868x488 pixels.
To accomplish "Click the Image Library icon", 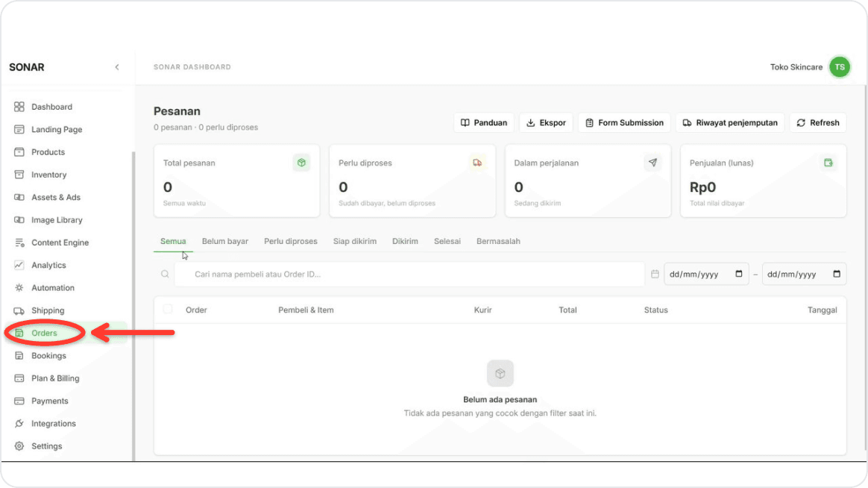I will point(19,220).
